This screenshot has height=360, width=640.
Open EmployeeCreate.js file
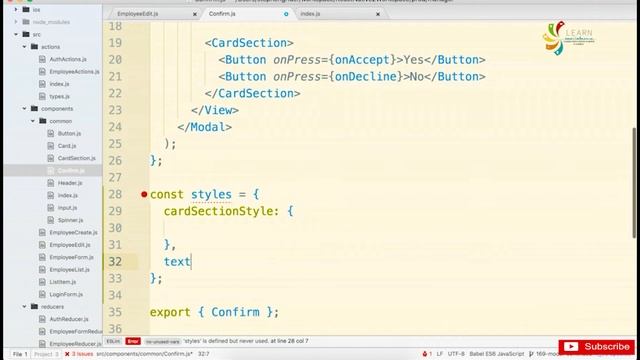pos(73,232)
